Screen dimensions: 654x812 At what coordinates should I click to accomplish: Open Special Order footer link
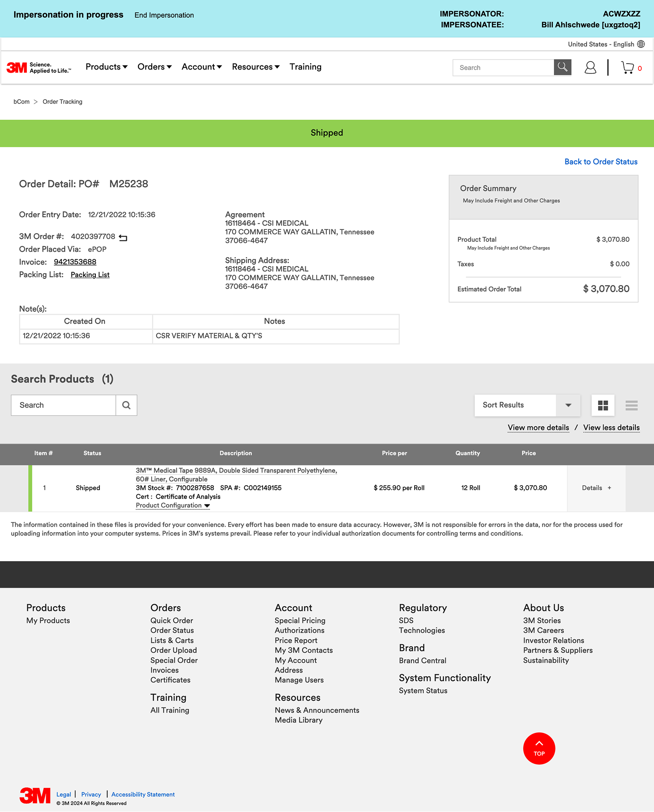click(174, 661)
